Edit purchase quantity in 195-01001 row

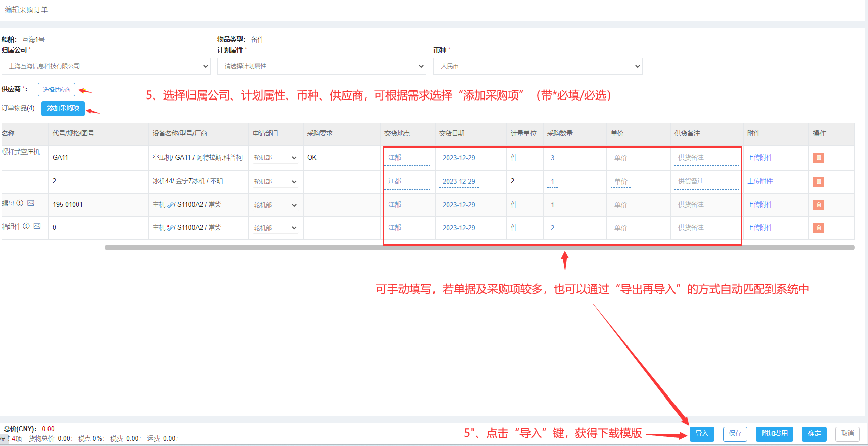pyautogui.click(x=552, y=205)
